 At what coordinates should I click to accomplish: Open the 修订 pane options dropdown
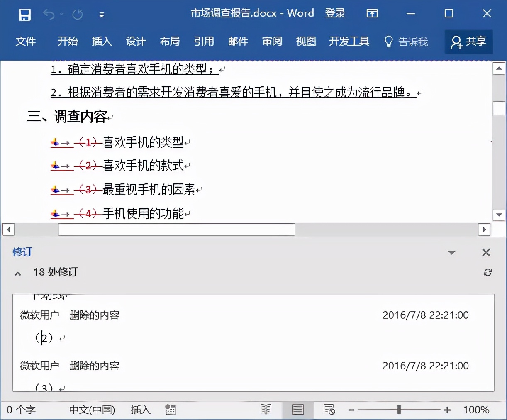452,252
